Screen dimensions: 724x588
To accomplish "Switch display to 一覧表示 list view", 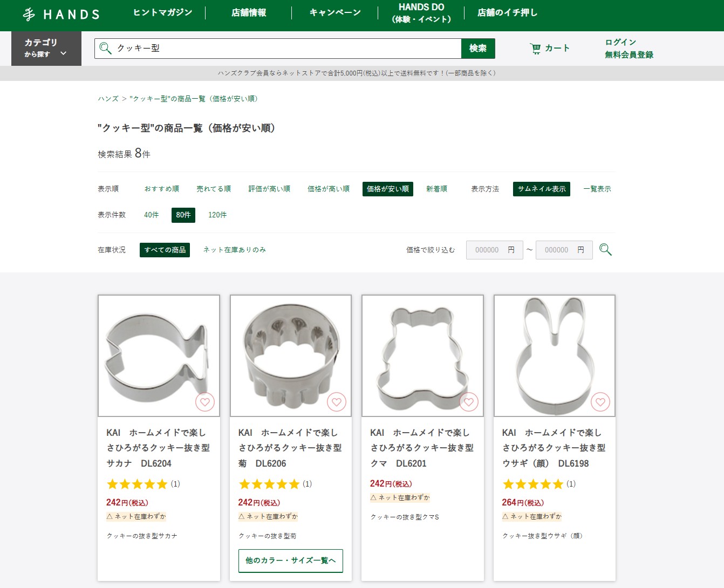I will pos(597,189).
